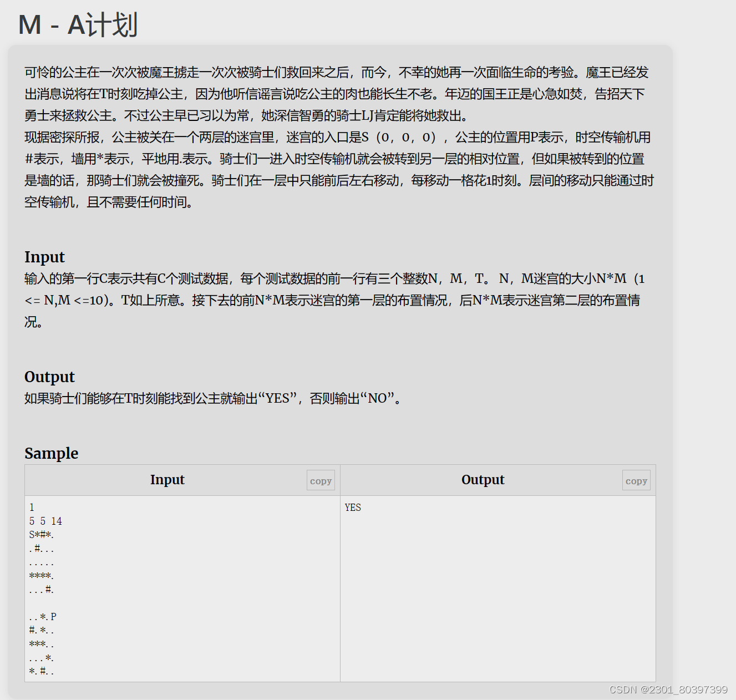Click the sample table 'Input' column header
The width and height of the screenshot is (736, 700).
(x=167, y=480)
